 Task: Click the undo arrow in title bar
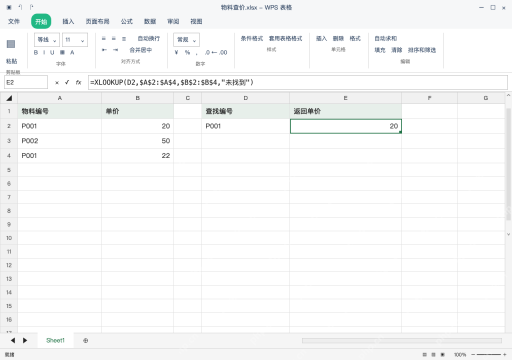20,7
